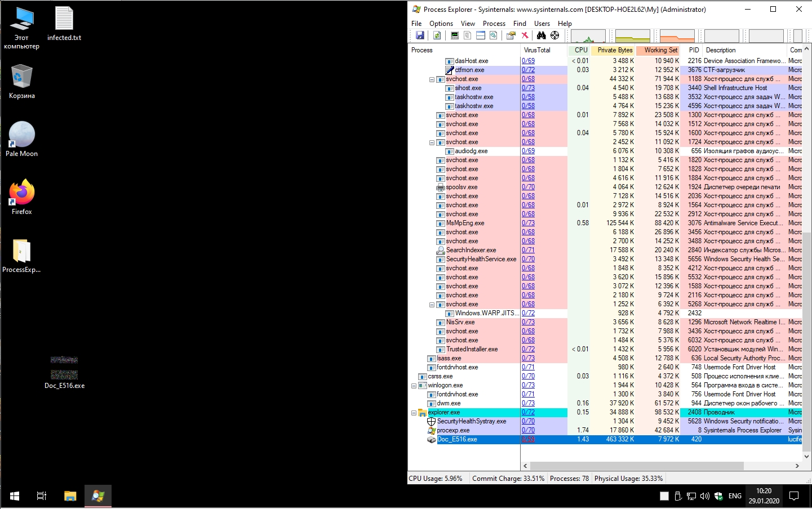Sort by the PID column header
This screenshot has width=812, height=509.
pos(693,50)
